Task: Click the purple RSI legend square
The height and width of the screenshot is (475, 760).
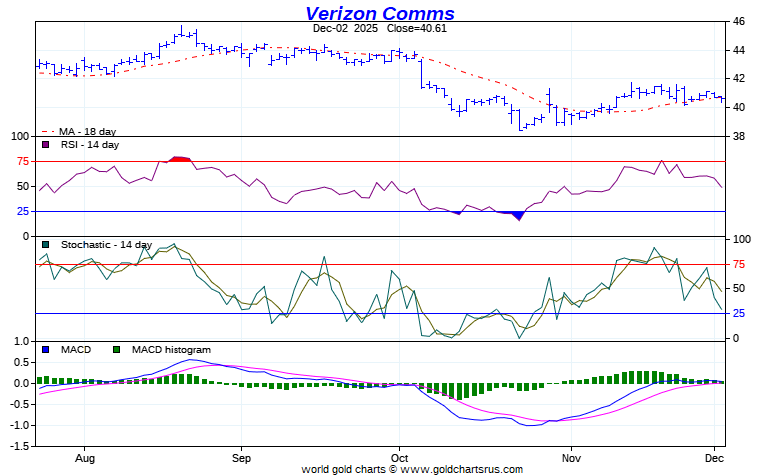Action: click(x=46, y=144)
